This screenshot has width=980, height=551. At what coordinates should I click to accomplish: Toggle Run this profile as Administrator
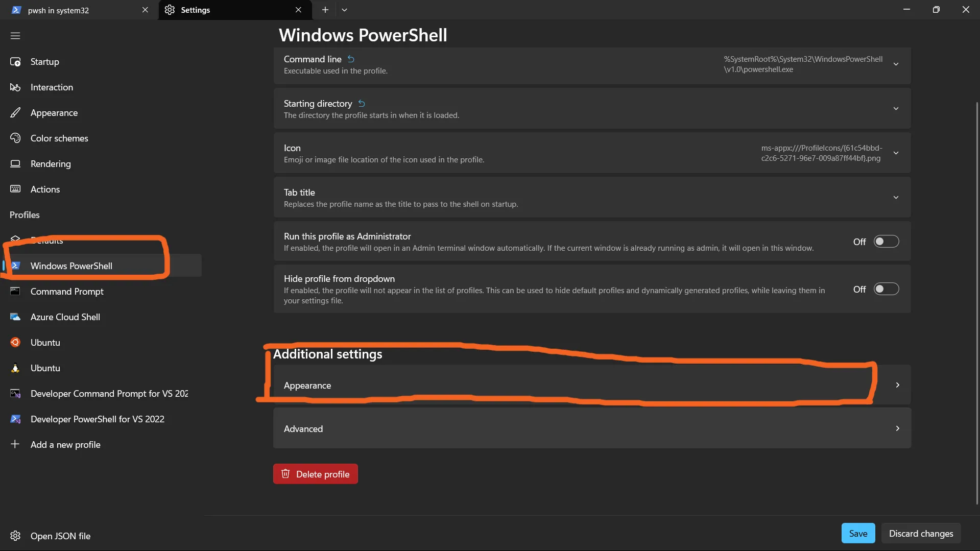886,242
